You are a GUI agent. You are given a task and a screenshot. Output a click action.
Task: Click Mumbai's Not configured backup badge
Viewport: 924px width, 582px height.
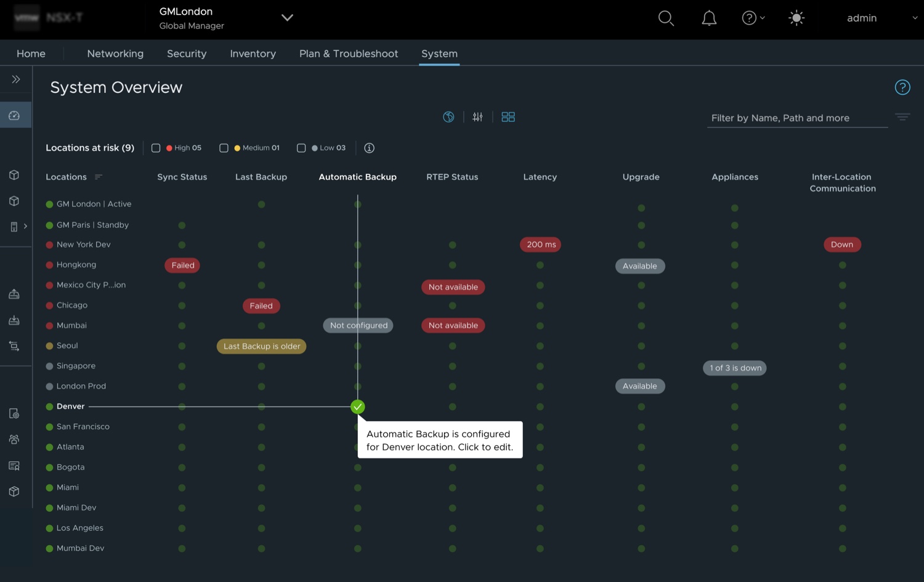[x=359, y=325]
